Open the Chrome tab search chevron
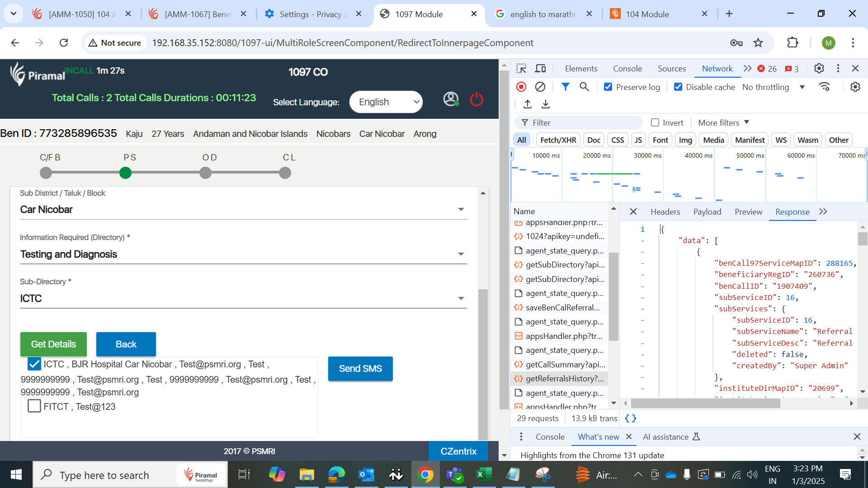Image resolution: width=868 pixels, height=488 pixels. 14,14
